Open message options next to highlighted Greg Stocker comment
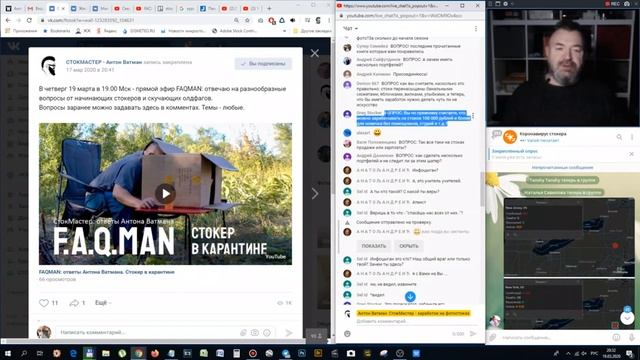Image resolution: width=640 pixels, height=360 pixels. [x=473, y=116]
